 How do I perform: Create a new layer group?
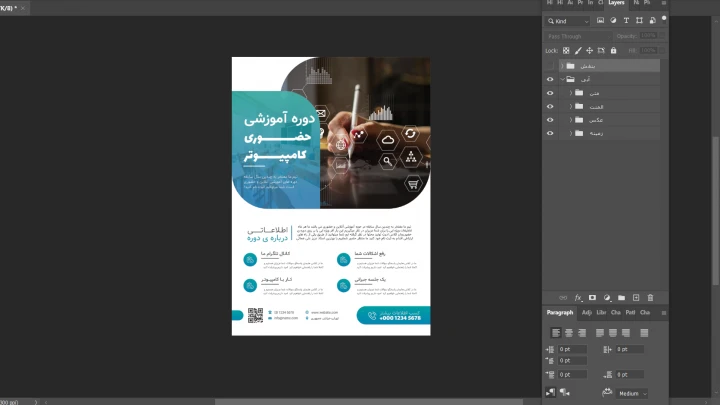(x=621, y=297)
